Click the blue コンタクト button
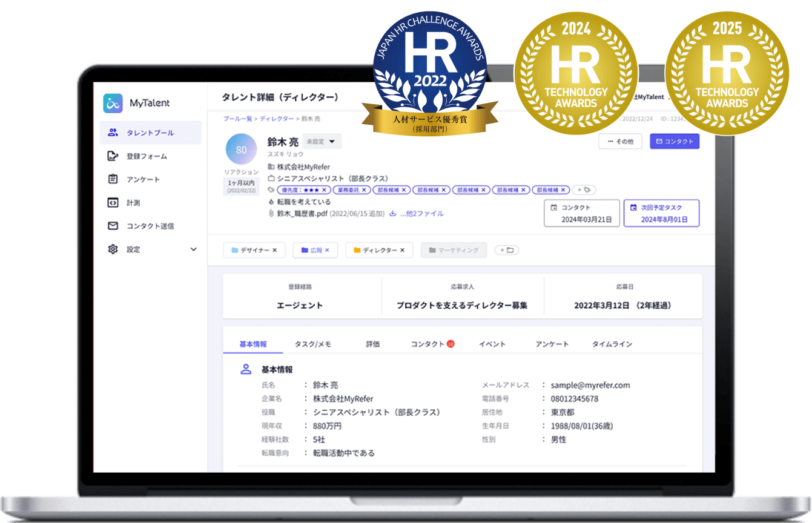812x523 pixels. 675,141
